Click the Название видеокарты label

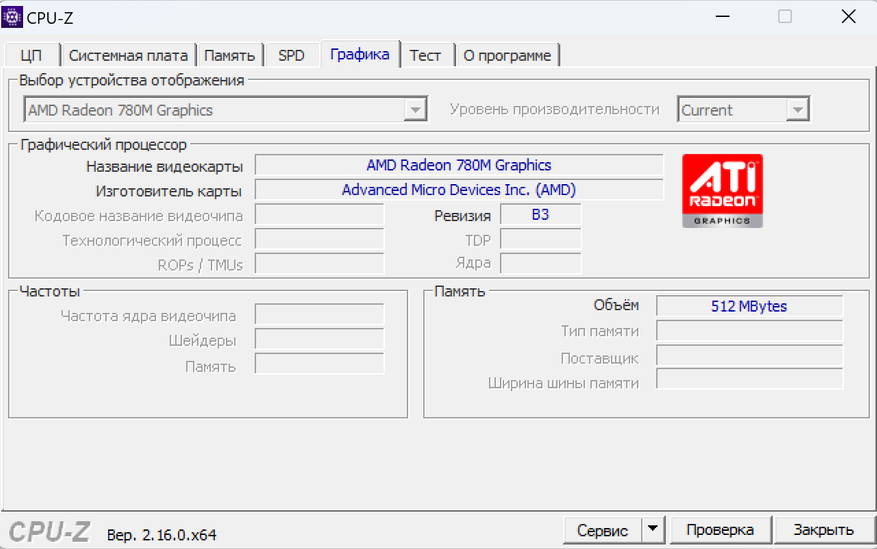(164, 167)
